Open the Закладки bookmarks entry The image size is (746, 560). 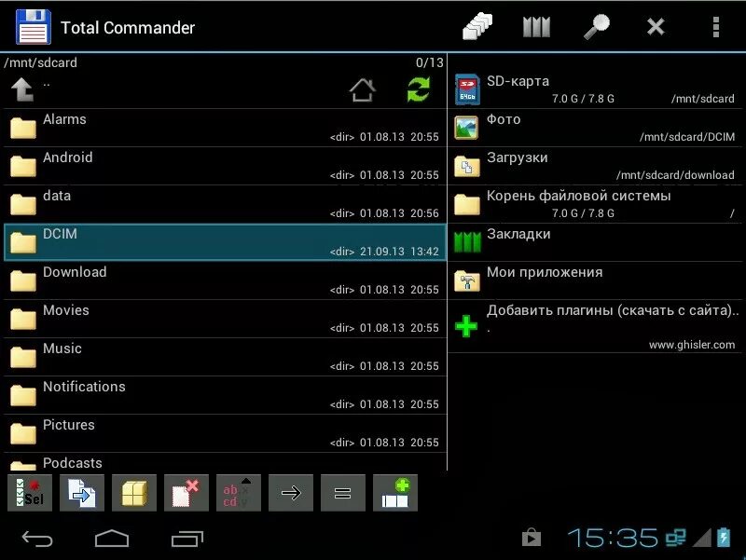point(595,242)
